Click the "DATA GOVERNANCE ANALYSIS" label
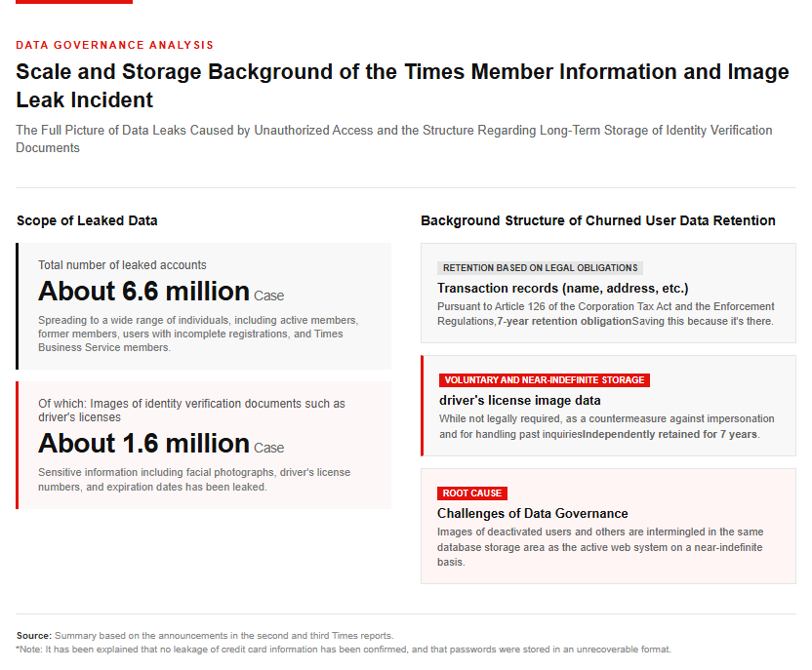 pos(114,45)
